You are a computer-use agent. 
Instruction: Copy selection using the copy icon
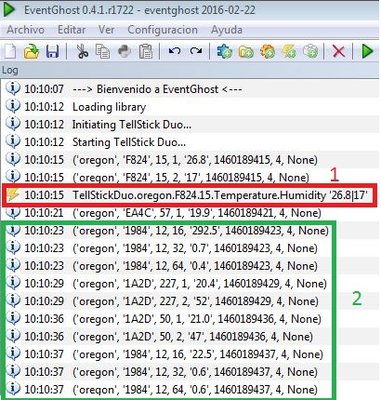pyautogui.click(x=103, y=52)
